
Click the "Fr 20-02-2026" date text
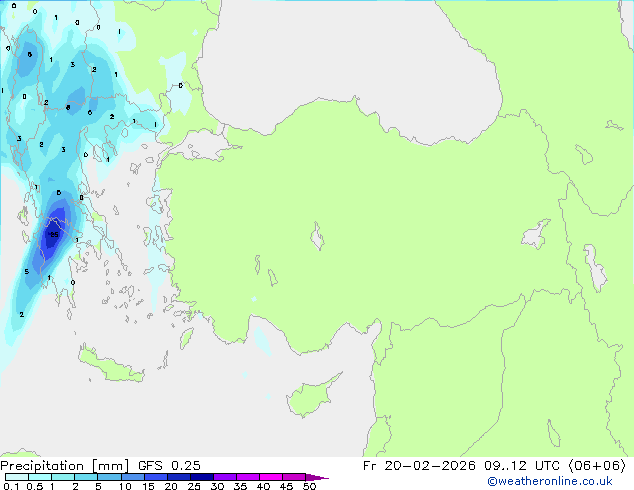pyautogui.click(x=419, y=466)
